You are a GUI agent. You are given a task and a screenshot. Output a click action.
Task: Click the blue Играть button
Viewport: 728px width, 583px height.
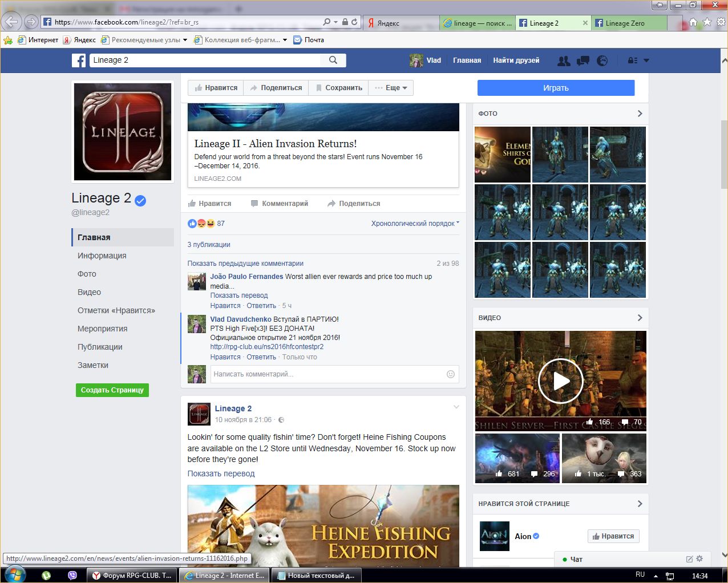click(556, 88)
